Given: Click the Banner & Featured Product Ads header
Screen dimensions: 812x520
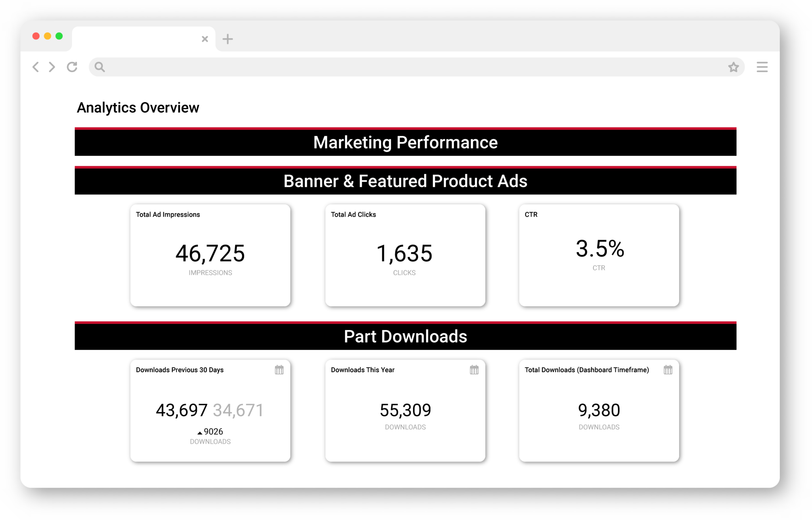Looking at the screenshot, I should pyautogui.click(x=405, y=181).
